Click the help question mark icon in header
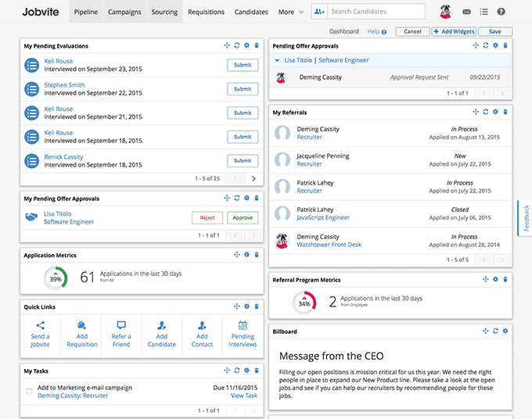 (x=501, y=12)
